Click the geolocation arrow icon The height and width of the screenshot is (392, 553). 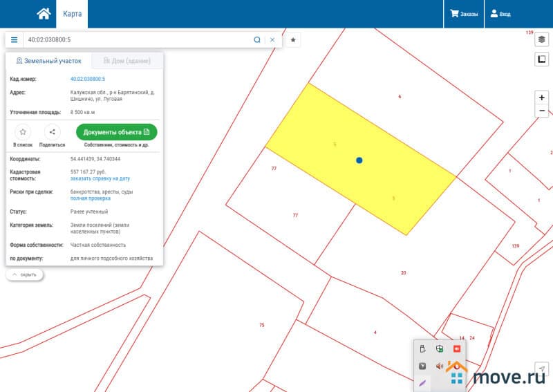pyautogui.click(x=542, y=368)
